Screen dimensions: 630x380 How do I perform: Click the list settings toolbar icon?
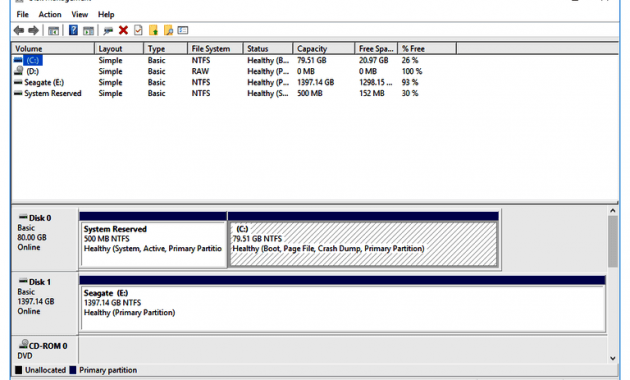tap(183, 30)
